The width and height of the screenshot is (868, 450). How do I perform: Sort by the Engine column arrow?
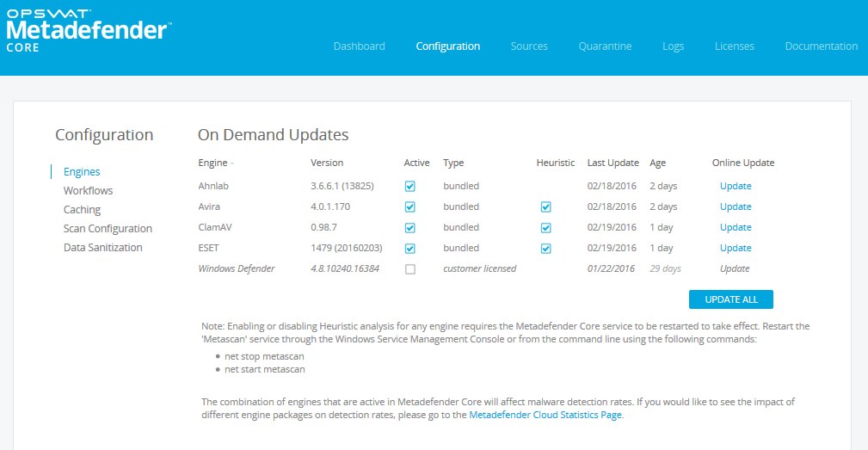[x=232, y=163]
